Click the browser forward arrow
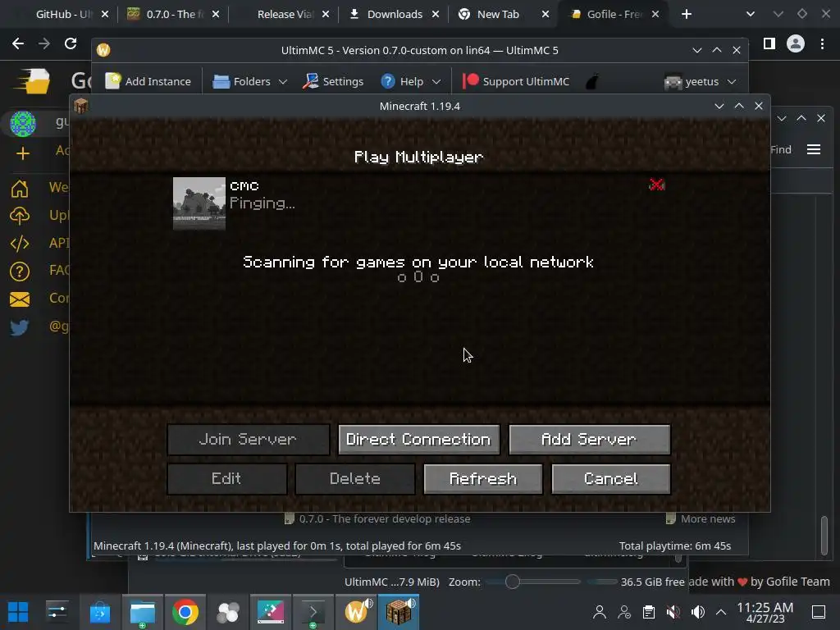Screen dimensions: 840x630 [x=44, y=43]
